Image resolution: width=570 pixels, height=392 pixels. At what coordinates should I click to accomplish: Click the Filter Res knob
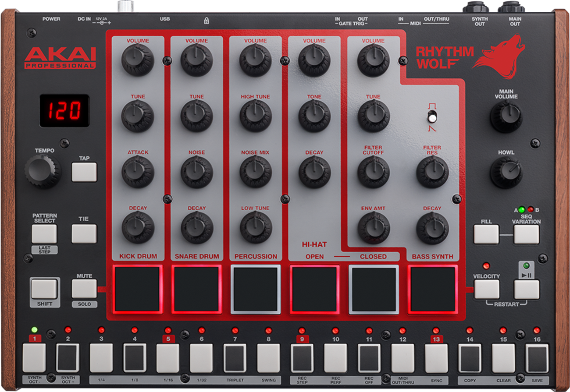pyautogui.click(x=432, y=172)
